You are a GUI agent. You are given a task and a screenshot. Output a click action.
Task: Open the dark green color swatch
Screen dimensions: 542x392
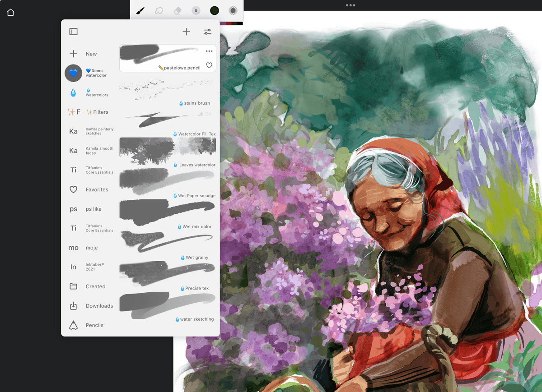pos(215,10)
